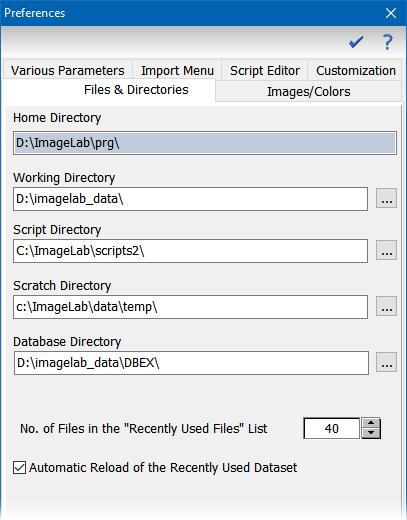Select the Script Editor tab

265,70
